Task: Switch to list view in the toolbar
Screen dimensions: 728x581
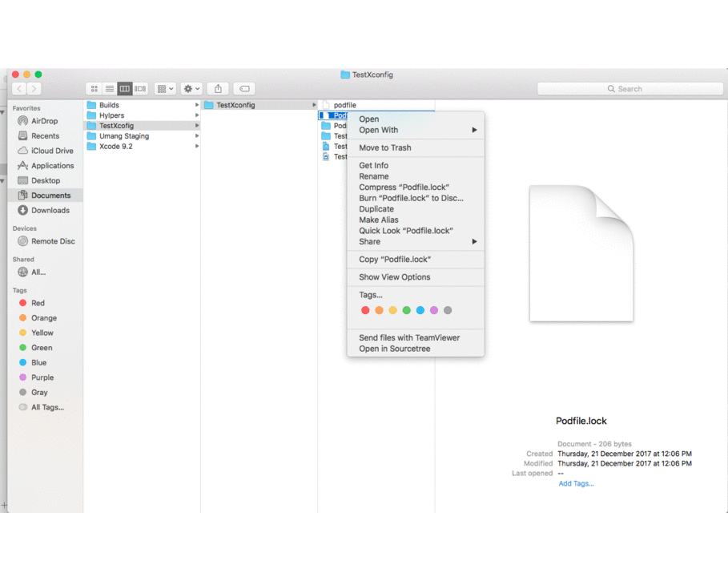Action: [x=110, y=88]
